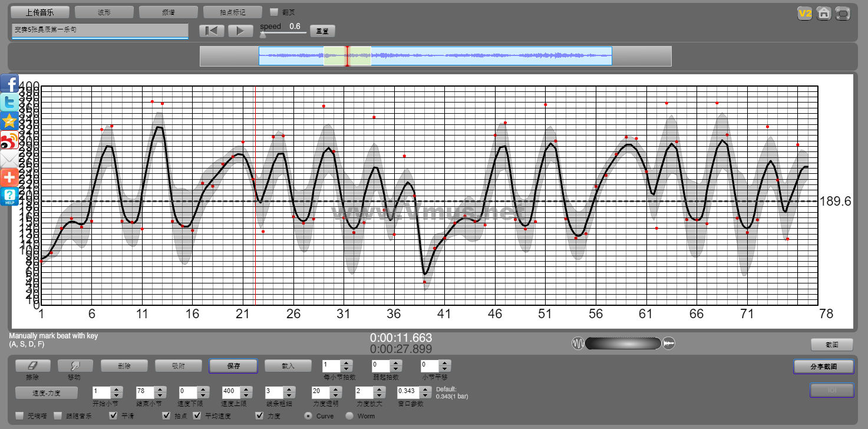Viewport: 868px width, 429px height.
Task: Share to Facebook via sidebar icon
Action: [9, 84]
